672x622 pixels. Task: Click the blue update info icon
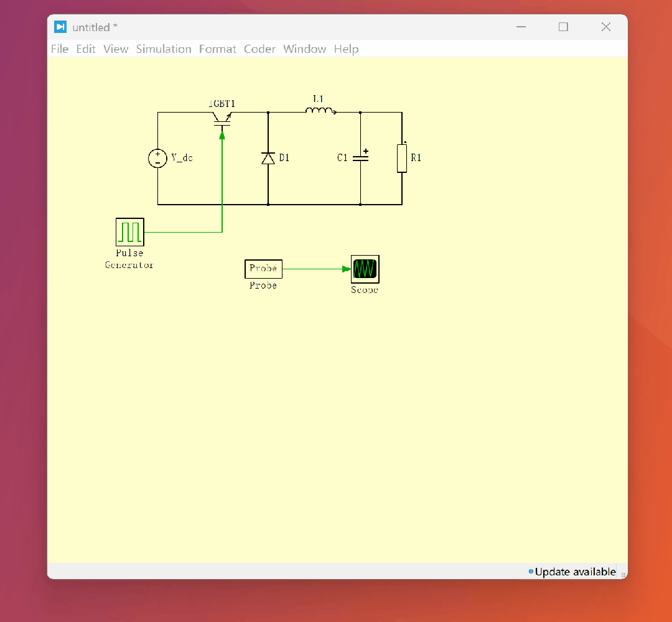point(531,572)
